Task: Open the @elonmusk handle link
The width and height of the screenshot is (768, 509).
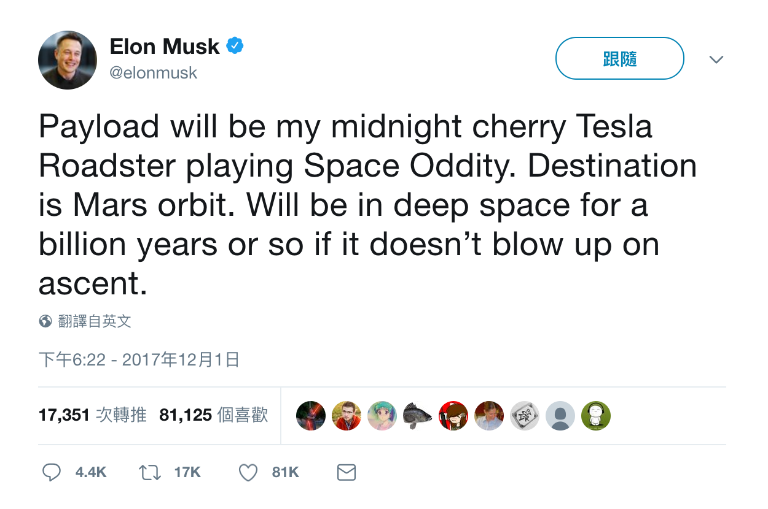Action: tap(153, 73)
